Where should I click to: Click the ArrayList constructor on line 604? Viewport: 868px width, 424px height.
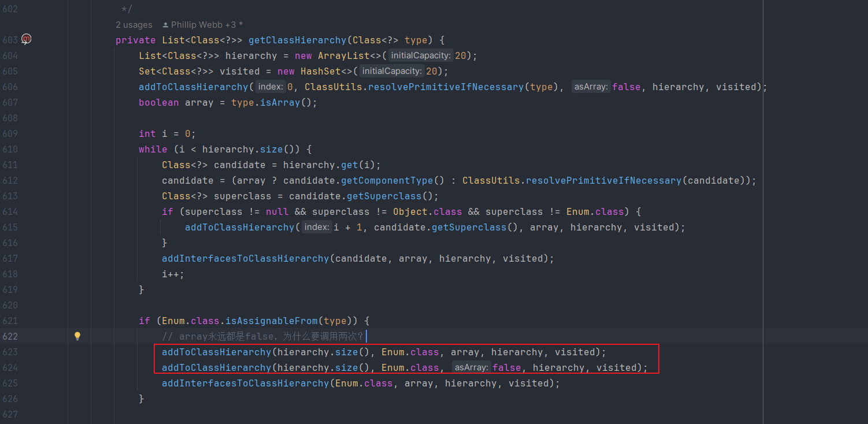[x=343, y=55]
